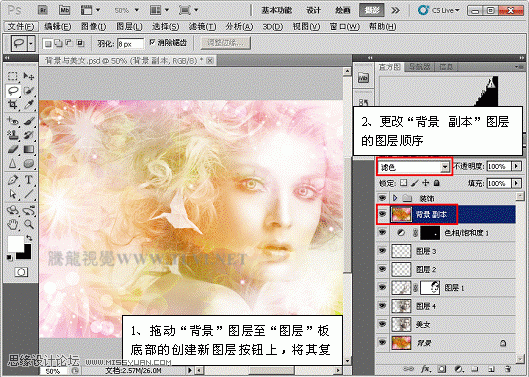
Task: Click the delete layer trash icon
Action: coord(507,369)
